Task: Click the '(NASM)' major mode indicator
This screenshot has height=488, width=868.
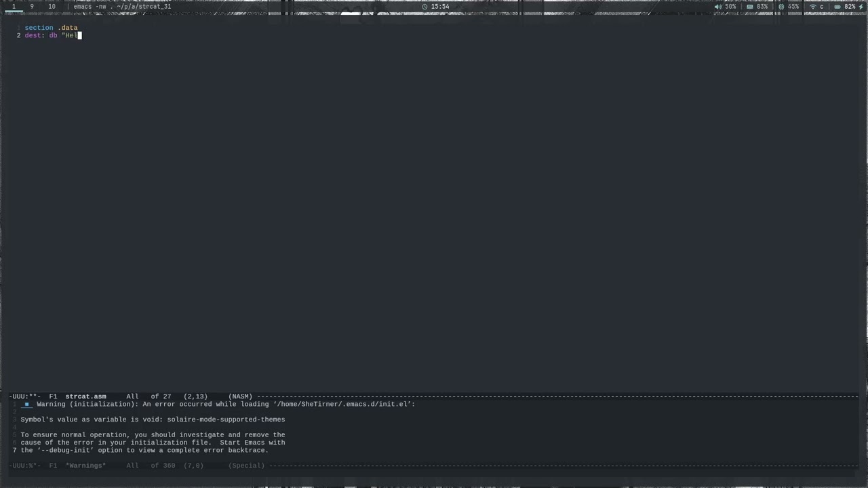Action: (x=241, y=396)
